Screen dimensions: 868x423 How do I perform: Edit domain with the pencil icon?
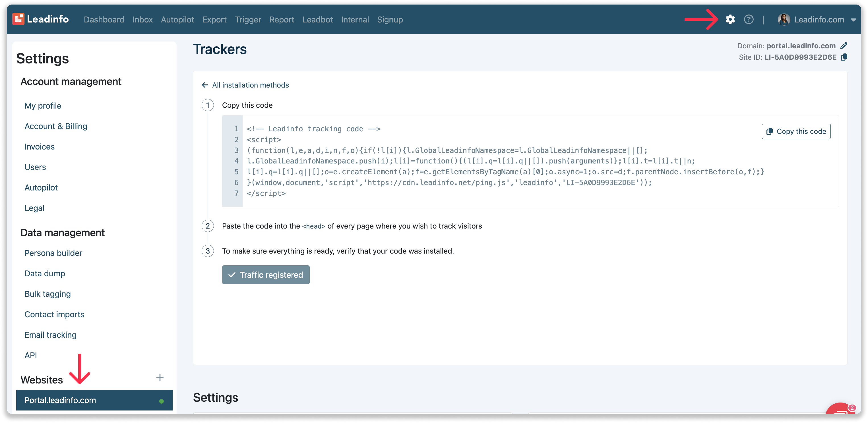tap(844, 46)
